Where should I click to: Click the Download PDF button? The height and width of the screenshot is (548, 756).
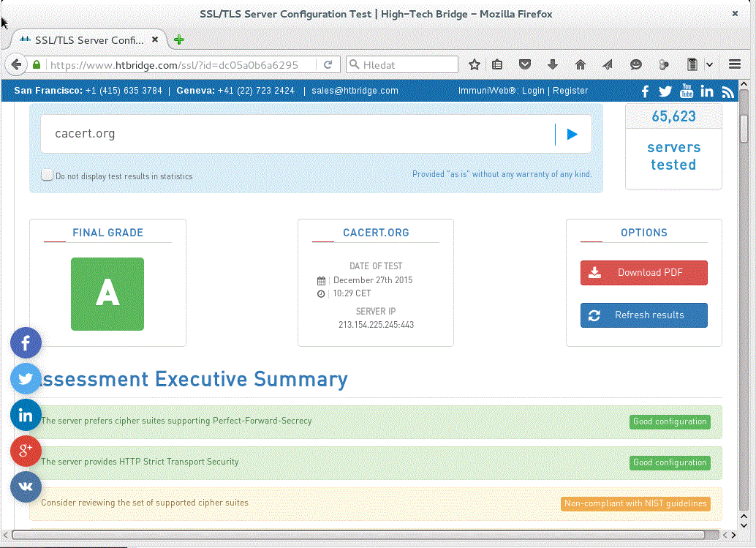click(x=643, y=273)
